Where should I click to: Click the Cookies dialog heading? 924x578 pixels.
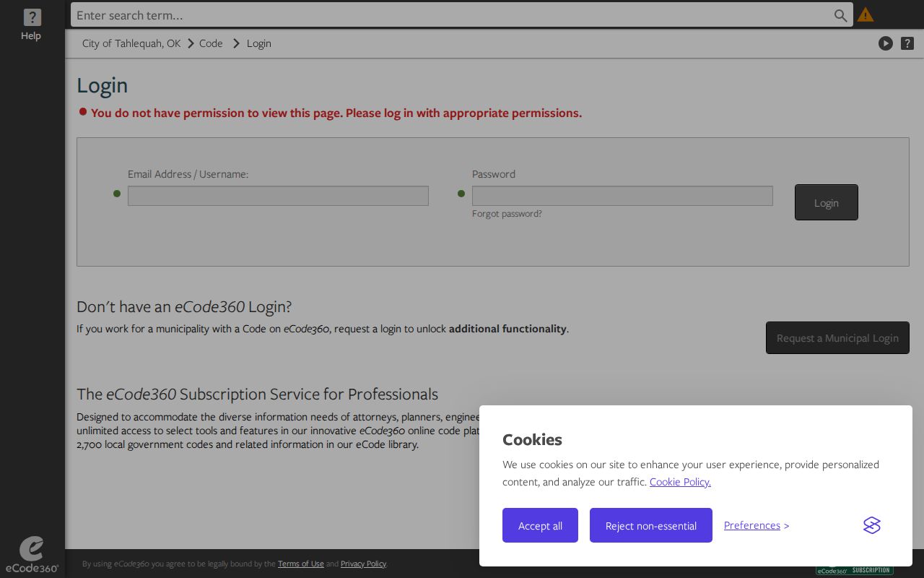point(532,439)
